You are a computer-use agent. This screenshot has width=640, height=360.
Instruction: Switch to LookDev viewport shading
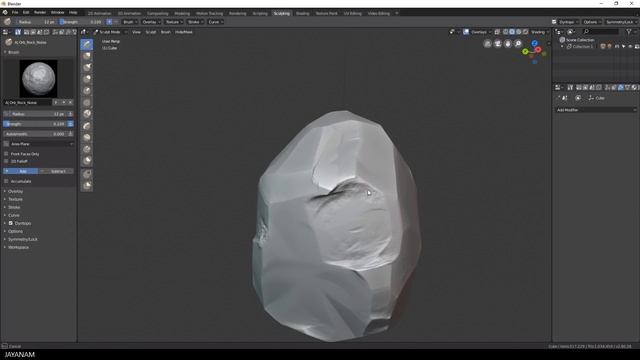coord(519,32)
